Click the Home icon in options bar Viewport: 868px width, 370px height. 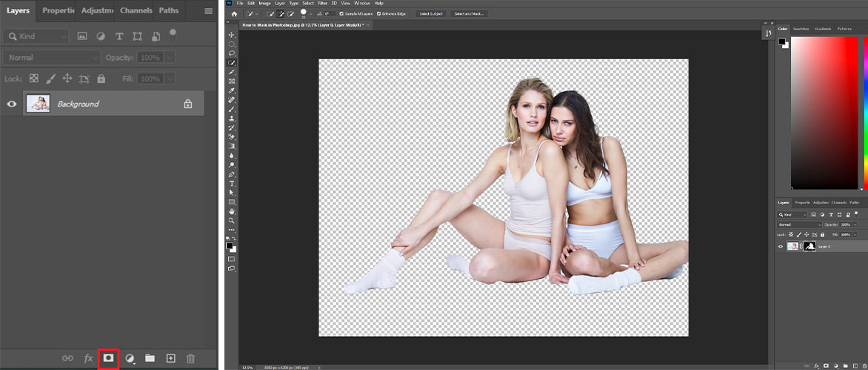tap(234, 14)
